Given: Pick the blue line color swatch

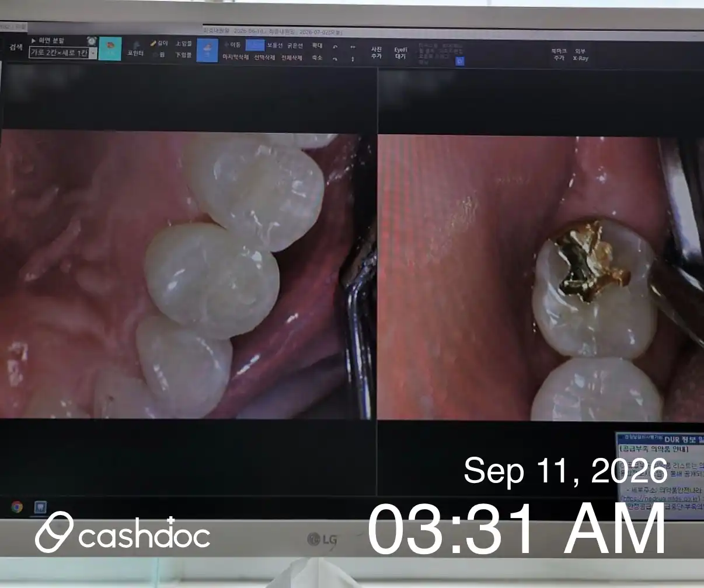Looking at the screenshot, I should [255, 45].
